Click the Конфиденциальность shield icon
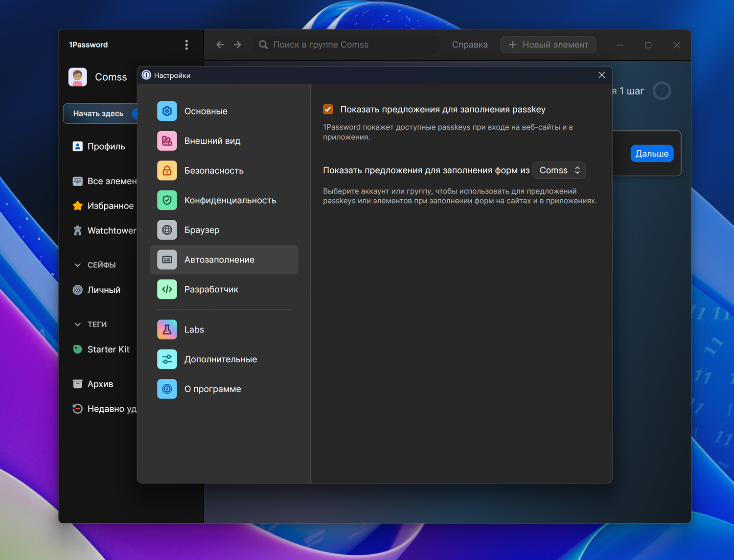The height and width of the screenshot is (560, 734). (167, 200)
